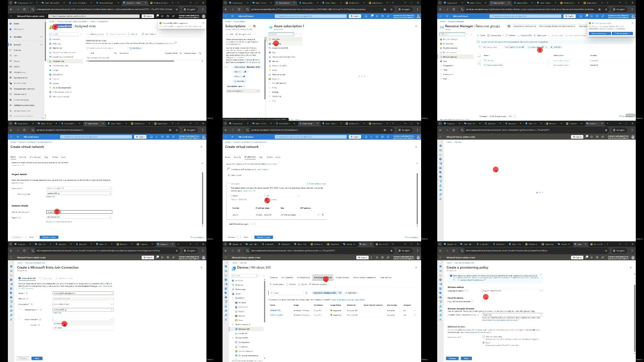Open All Cloud PCs tab in Windows 365
Image resolution: width=644 pixels, height=362 pixels.
pos(288,277)
